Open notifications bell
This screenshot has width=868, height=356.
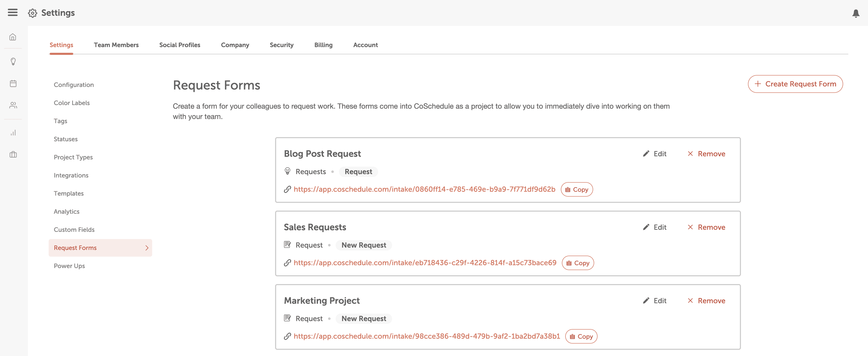point(856,13)
